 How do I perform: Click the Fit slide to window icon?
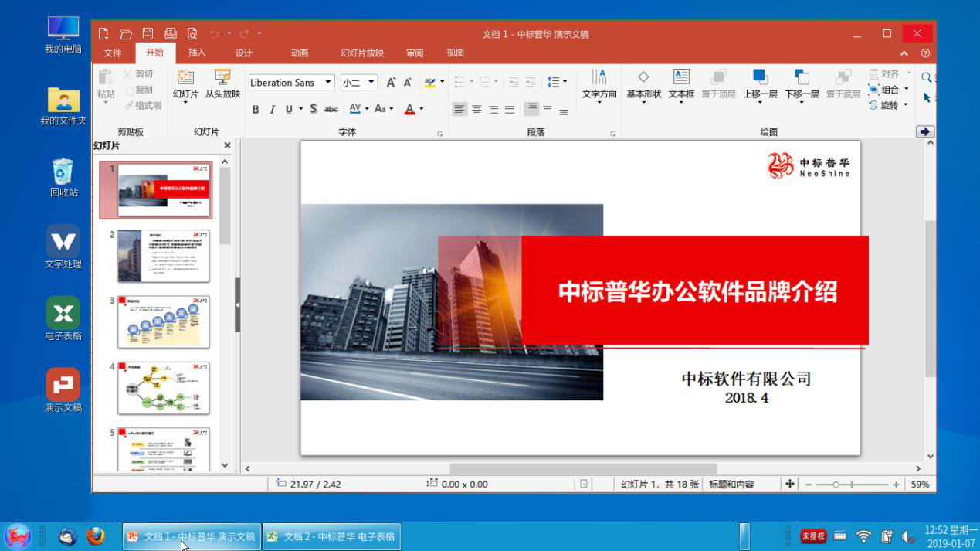pyautogui.click(x=789, y=484)
